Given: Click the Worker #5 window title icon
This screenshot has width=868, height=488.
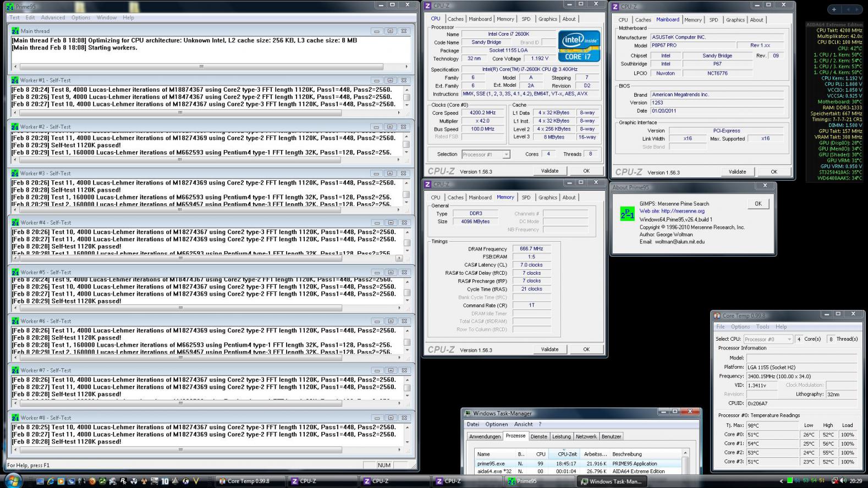Looking at the screenshot, I should (x=15, y=272).
